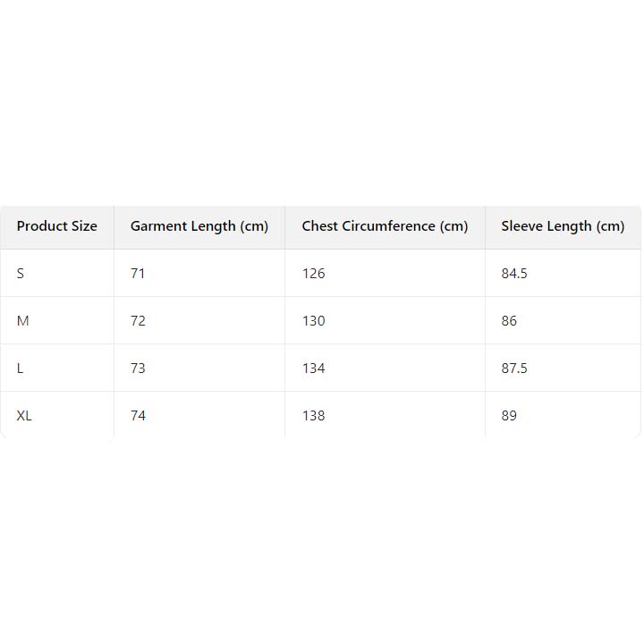Click the Garment Length (cm) header
644x644 pixels.
click(x=199, y=226)
